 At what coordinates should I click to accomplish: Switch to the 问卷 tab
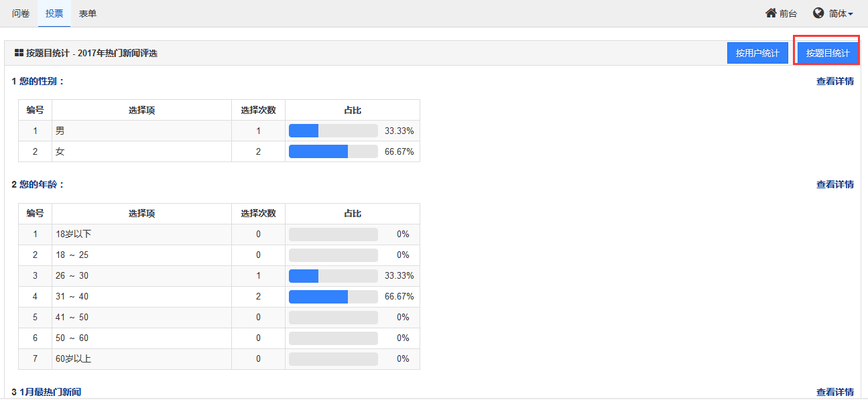[x=21, y=13]
